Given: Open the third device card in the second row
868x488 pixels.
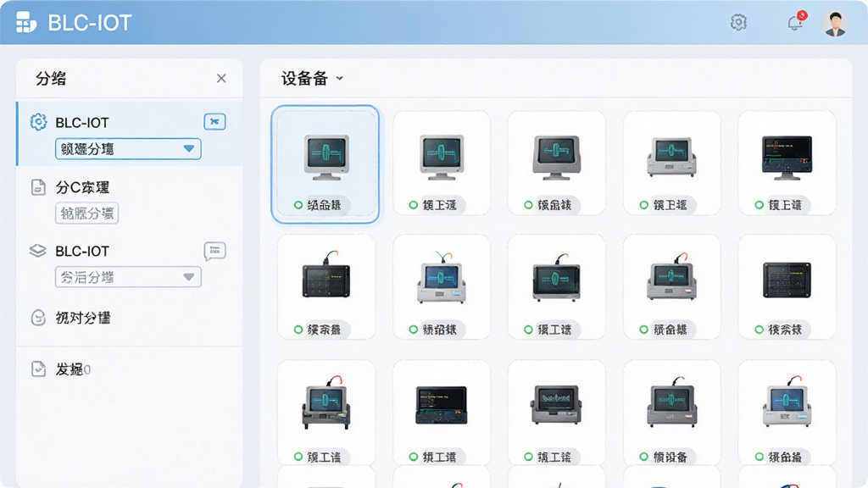Looking at the screenshot, I should (556, 287).
